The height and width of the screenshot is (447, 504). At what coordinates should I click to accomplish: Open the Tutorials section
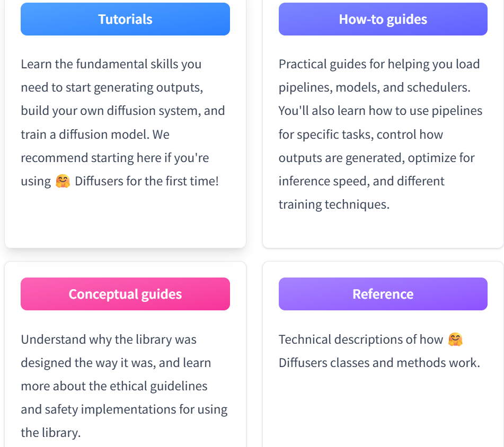coord(126,19)
